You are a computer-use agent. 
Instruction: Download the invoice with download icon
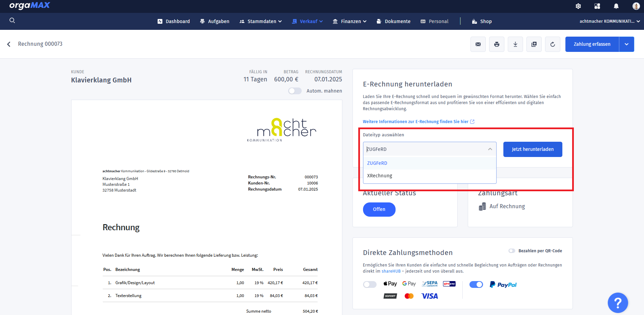coord(515,44)
